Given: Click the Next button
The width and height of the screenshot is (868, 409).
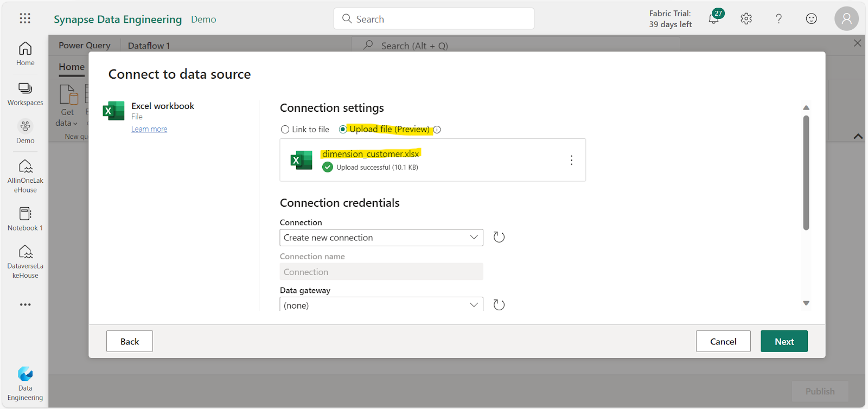Looking at the screenshot, I should tap(784, 341).
